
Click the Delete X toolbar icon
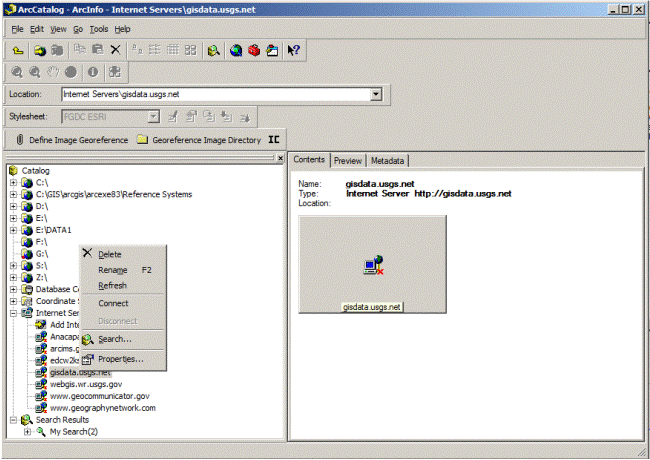[115, 50]
